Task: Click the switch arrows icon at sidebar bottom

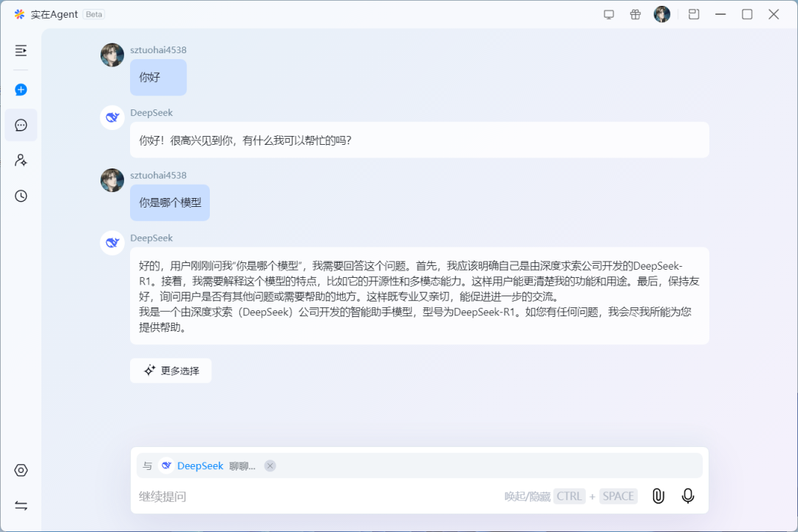Action: click(x=21, y=505)
